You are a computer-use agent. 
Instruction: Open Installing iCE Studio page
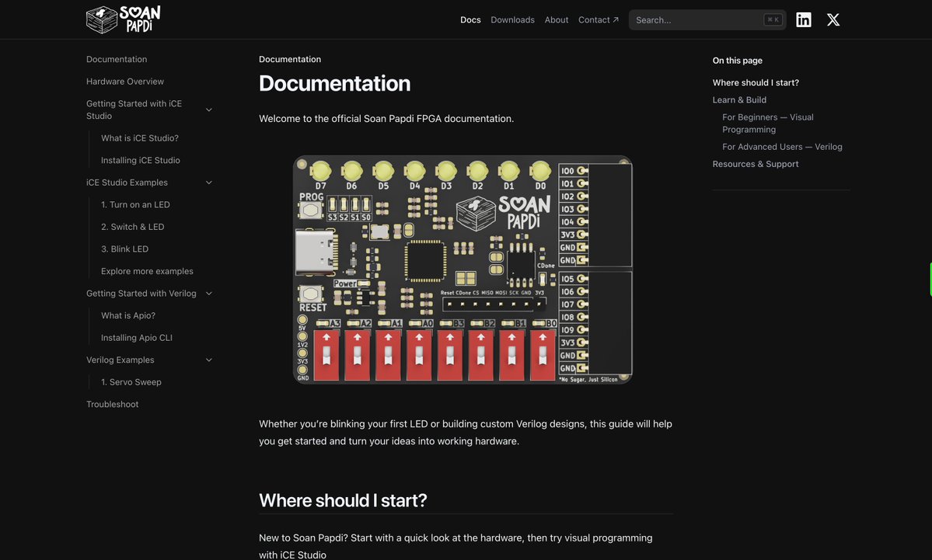(140, 160)
